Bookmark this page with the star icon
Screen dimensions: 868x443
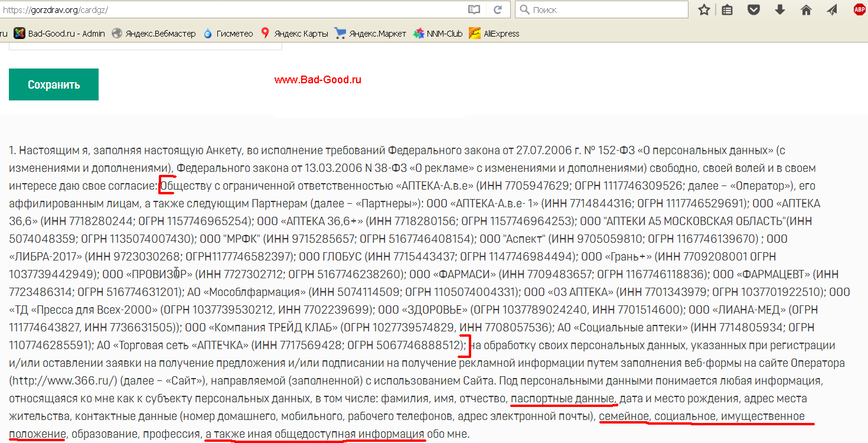pos(704,9)
